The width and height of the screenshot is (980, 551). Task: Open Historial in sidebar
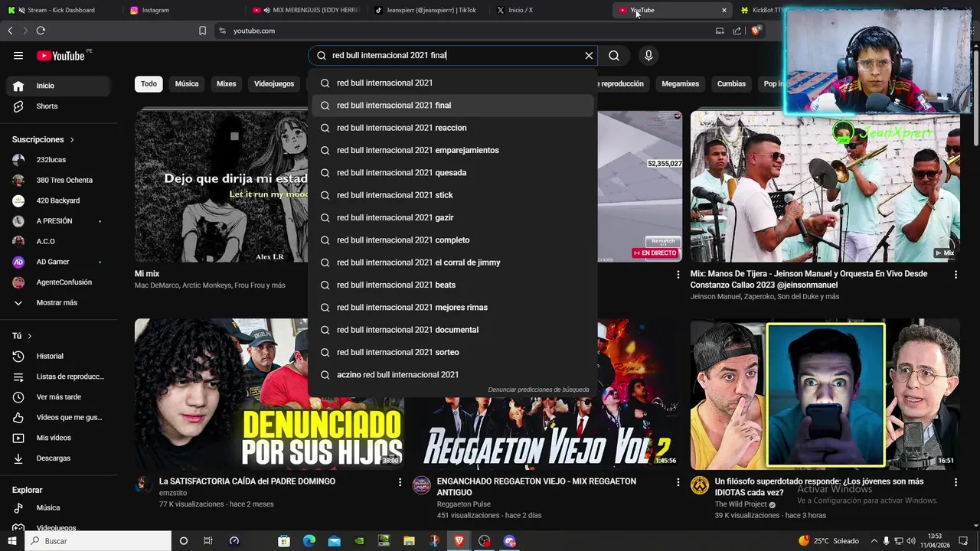(58, 356)
